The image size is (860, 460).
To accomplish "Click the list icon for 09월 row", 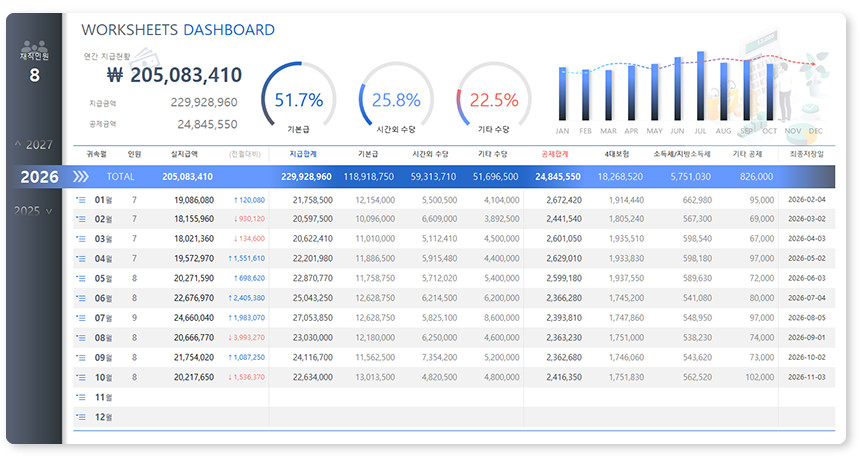I will tap(81, 357).
